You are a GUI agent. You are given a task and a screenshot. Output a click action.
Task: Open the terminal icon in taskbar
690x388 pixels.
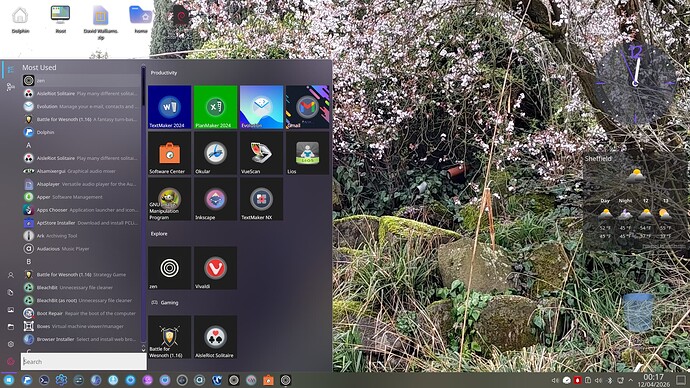(x=44, y=380)
